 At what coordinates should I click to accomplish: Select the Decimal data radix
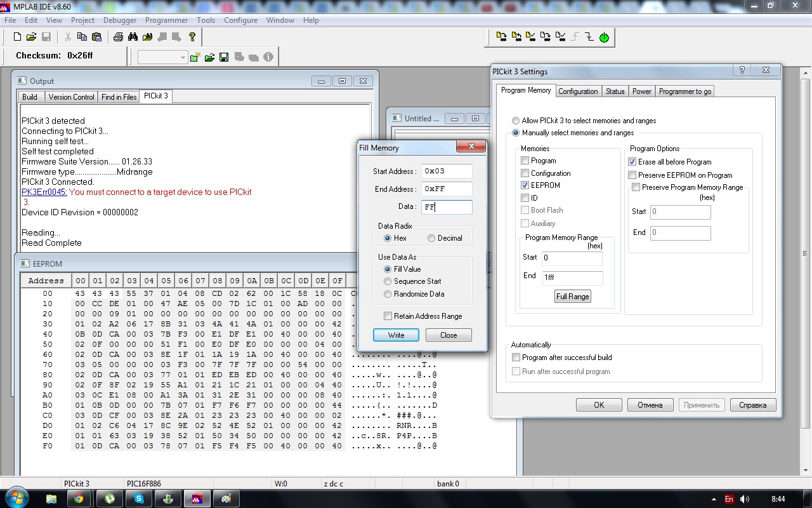coord(431,238)
